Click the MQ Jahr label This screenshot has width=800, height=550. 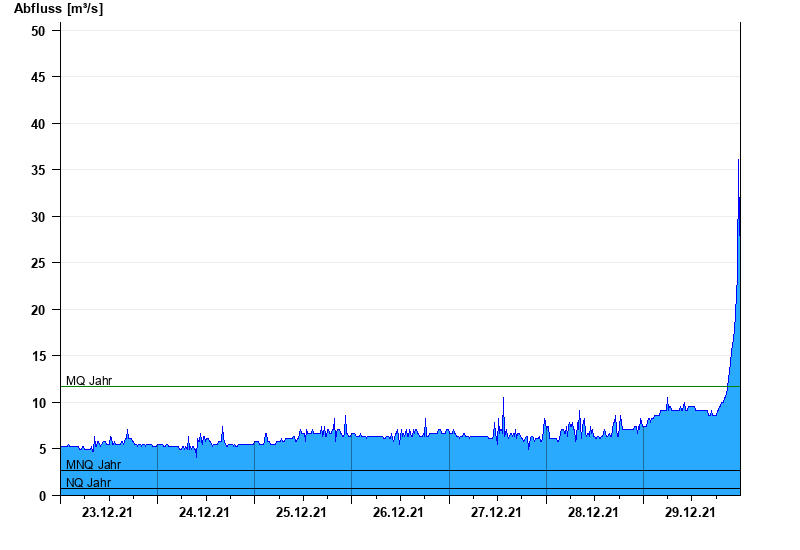click(x=89, y=380)
